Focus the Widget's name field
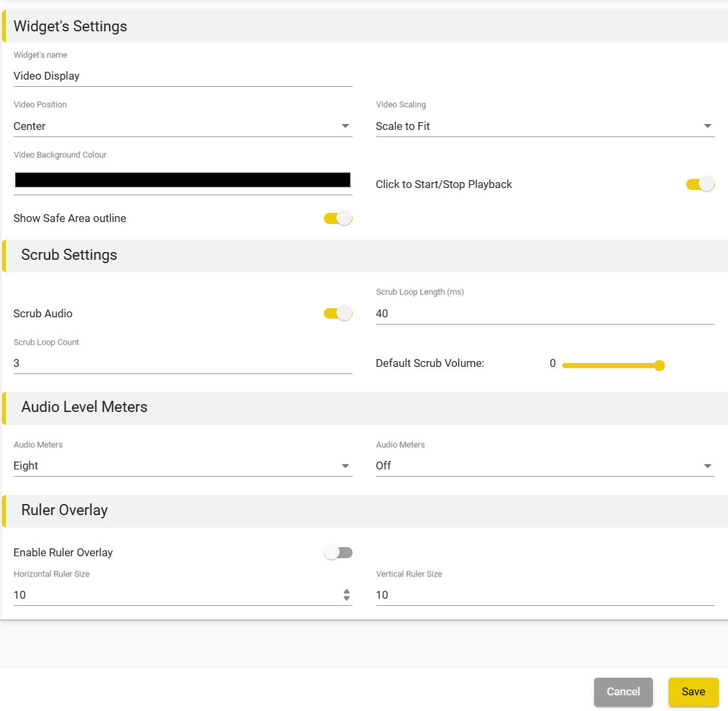Image resolution: width=728 pixels, height=711 pixels. (x=183, y=76)
